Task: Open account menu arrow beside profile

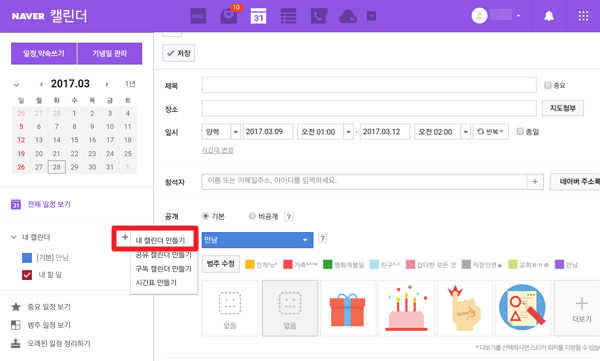Action: [518, 16]
